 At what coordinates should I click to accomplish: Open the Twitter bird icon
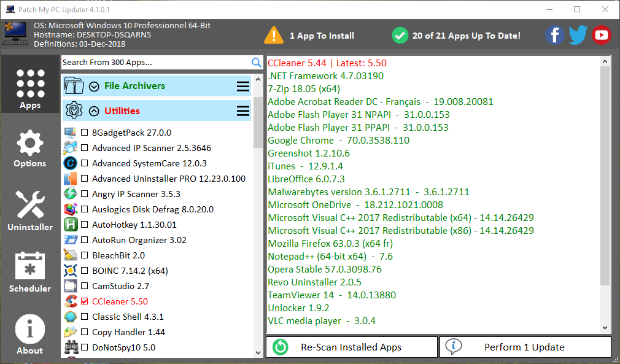click(578, 35)
